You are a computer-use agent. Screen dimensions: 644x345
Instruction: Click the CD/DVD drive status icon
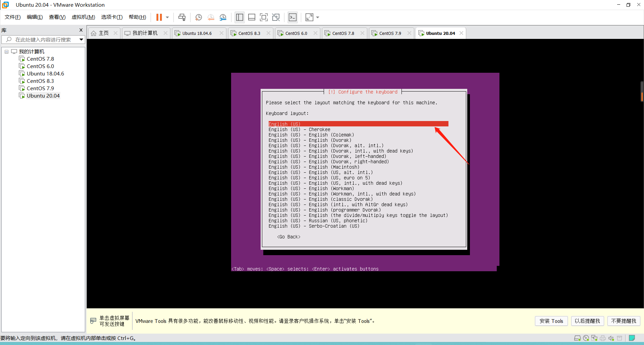click(x=586, y=338)
